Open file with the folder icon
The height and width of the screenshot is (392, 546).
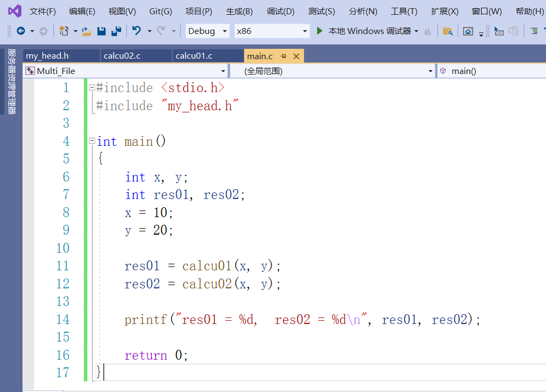pos(86,32)
